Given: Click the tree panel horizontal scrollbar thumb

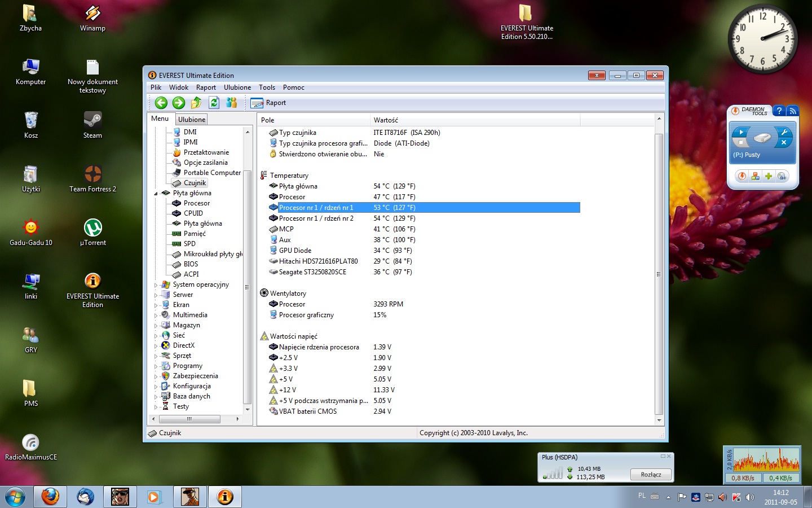Looking at the screenshot, I should tap(189, 419).
